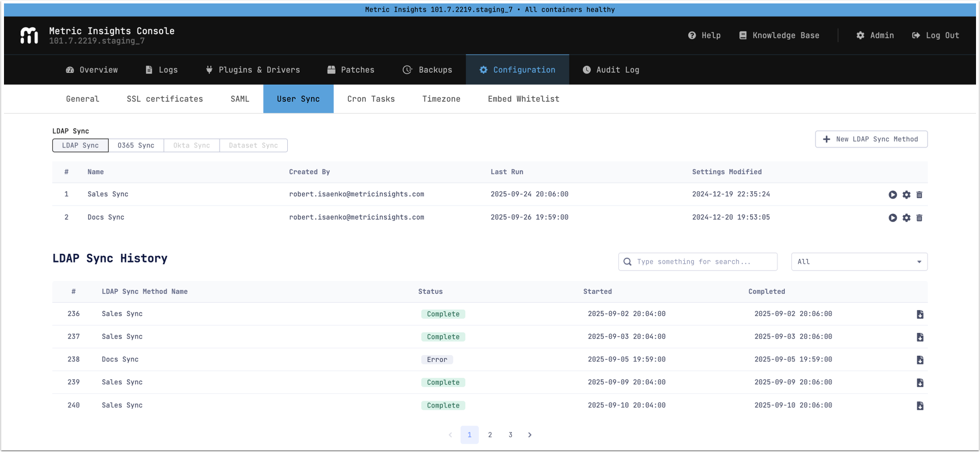The height and width of the screenshot is (452, 980).
Task: Run the Sales Sync method now
Action: click(892, 195)
